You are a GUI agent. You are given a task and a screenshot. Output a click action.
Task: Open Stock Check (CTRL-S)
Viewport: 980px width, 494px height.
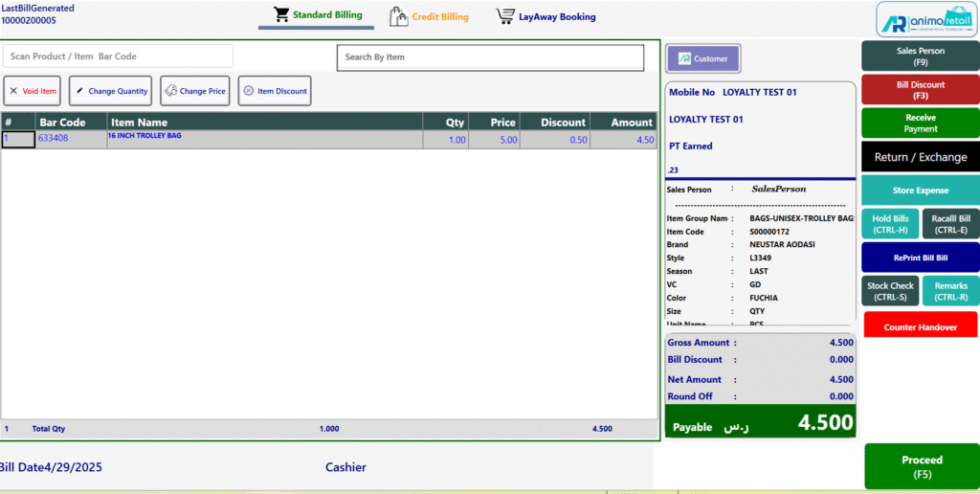[x=890, y=291]
